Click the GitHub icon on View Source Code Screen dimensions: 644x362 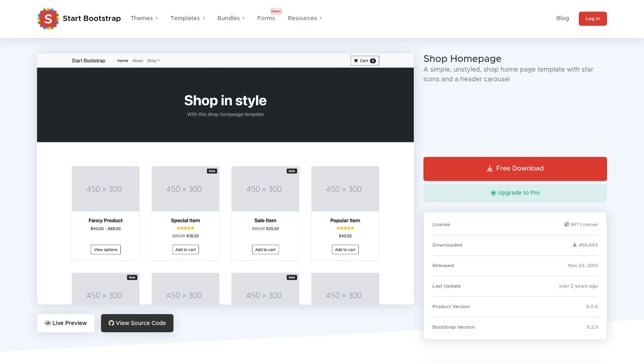[x=111, y=323]
